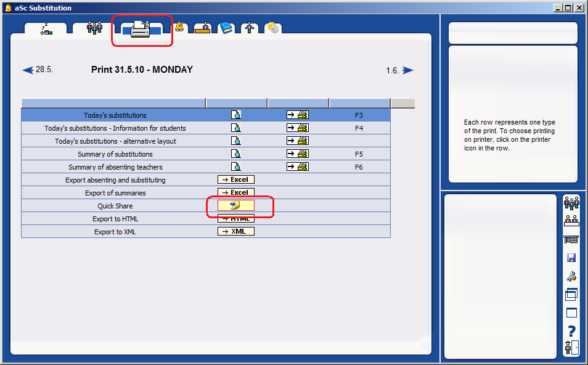Viewport: 588px width, 365px height.
Task: Select the Print tab with printer icon
Action: pos(141,29)
